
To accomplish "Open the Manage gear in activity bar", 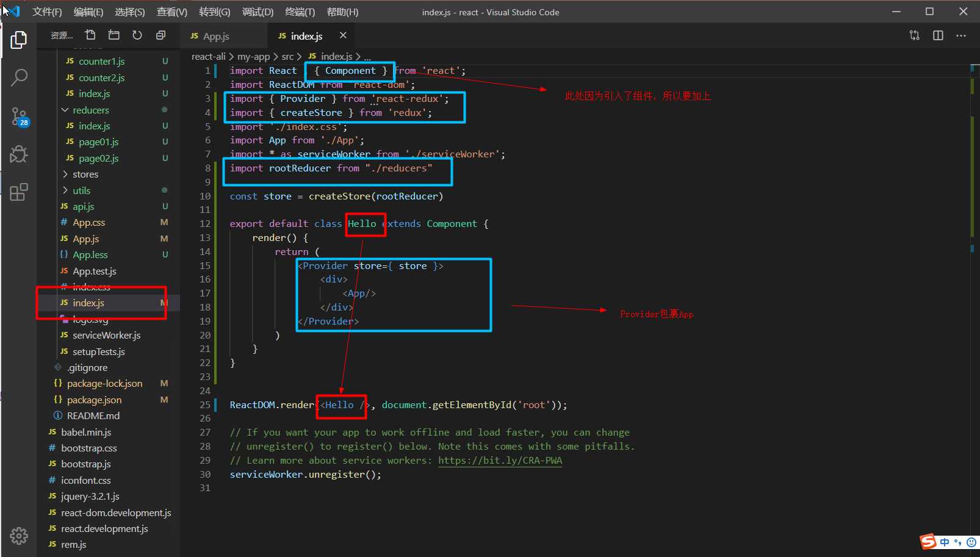I will tap(19, 536).
